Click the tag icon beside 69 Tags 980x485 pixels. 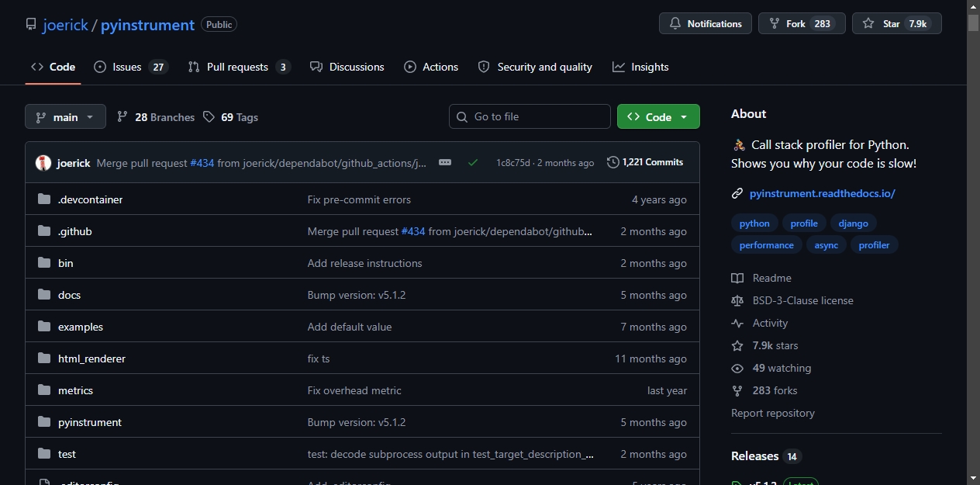209,117
